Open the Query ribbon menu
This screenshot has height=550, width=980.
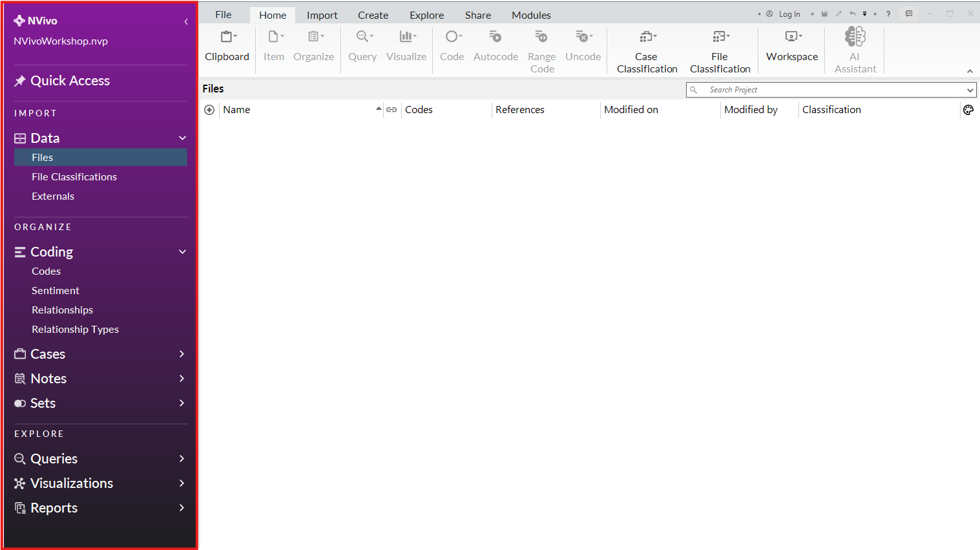(x=362, y=47)
